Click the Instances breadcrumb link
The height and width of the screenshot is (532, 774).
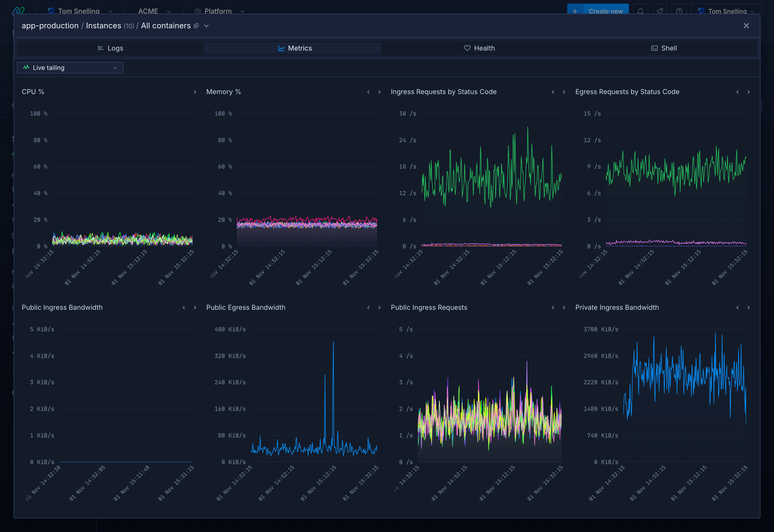click(x=103, y=26)
